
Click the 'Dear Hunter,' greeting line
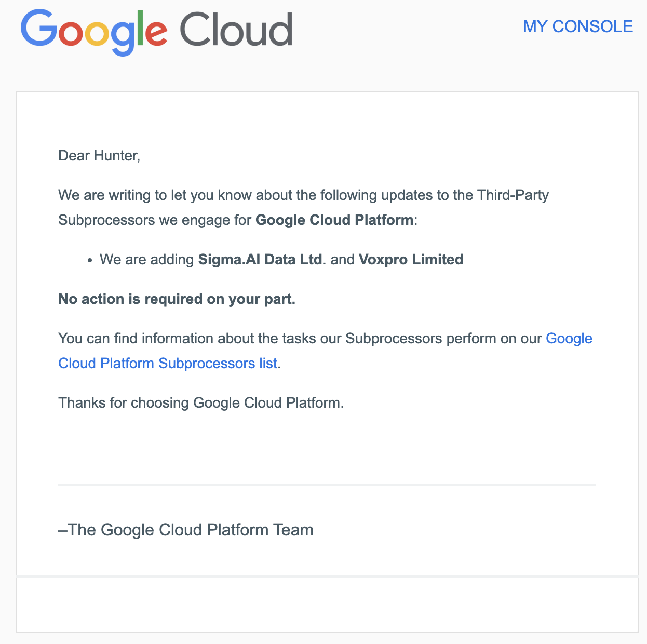[x=99, y=156]
